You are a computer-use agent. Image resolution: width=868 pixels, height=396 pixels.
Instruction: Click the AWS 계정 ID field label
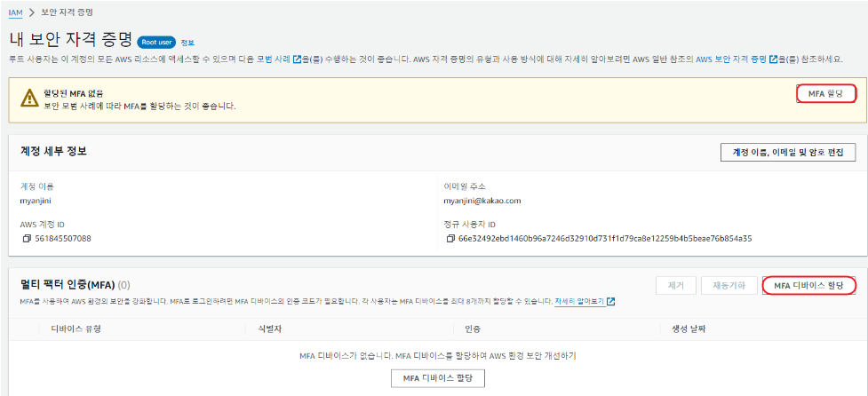pyautogui.click(x=44, y=225)
